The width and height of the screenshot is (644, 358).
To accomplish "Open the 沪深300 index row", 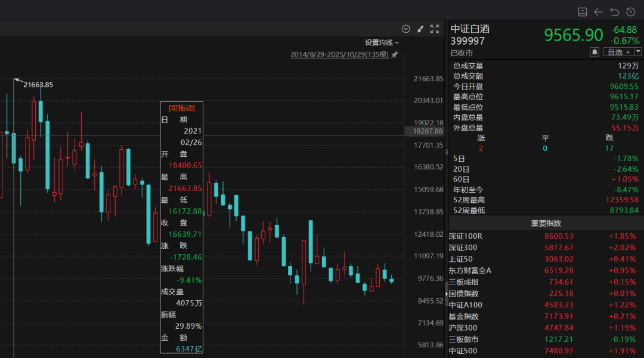I will click(x=546, y=328).
